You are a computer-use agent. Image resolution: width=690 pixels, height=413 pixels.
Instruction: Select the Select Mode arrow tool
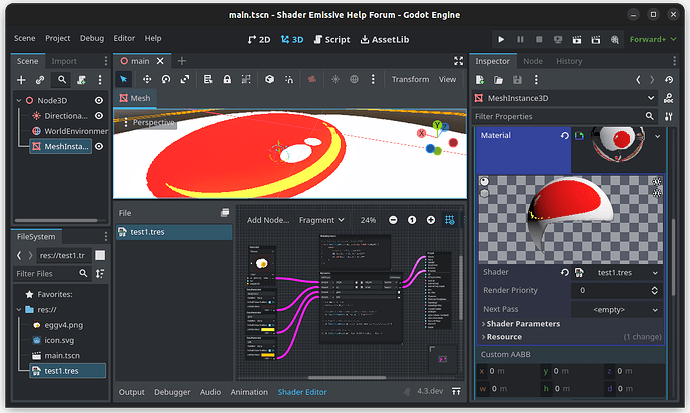click(124, 79)
